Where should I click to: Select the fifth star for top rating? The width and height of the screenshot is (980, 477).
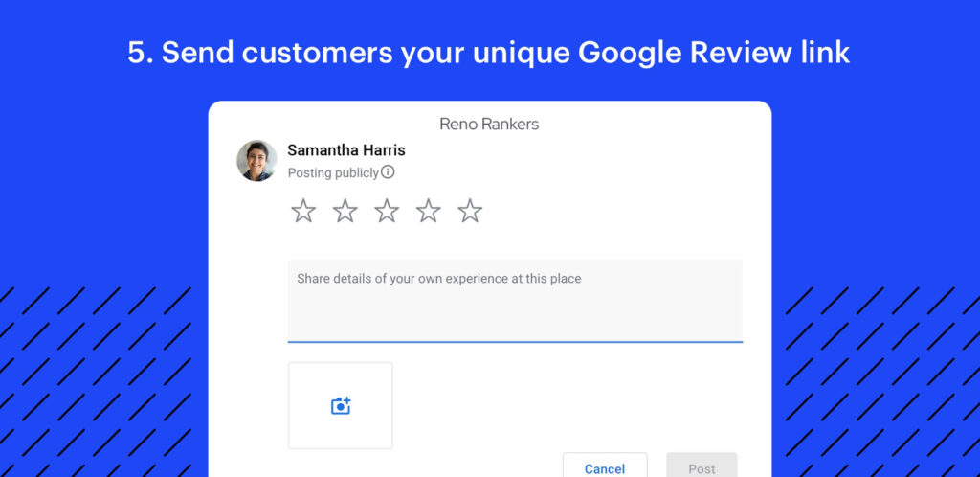point(470,211)
